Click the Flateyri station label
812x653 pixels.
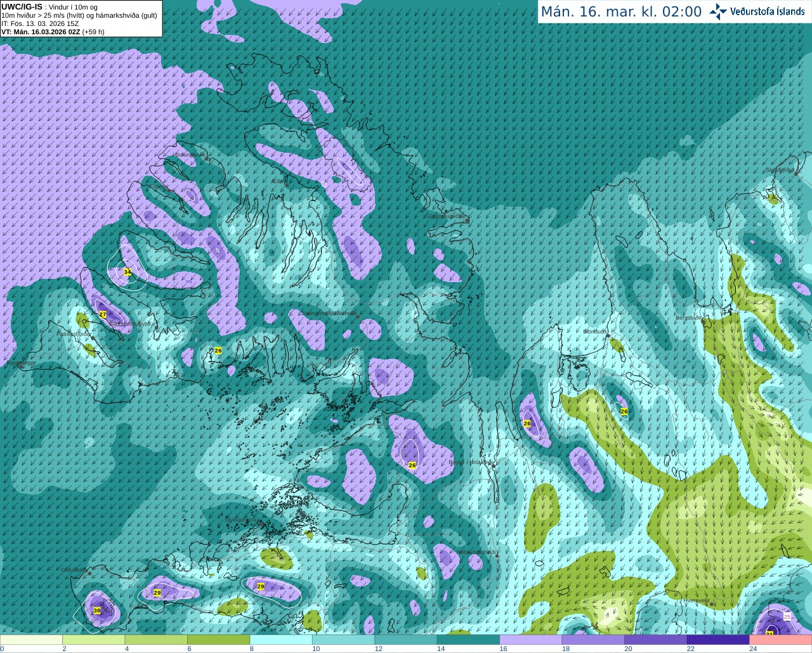160,187
